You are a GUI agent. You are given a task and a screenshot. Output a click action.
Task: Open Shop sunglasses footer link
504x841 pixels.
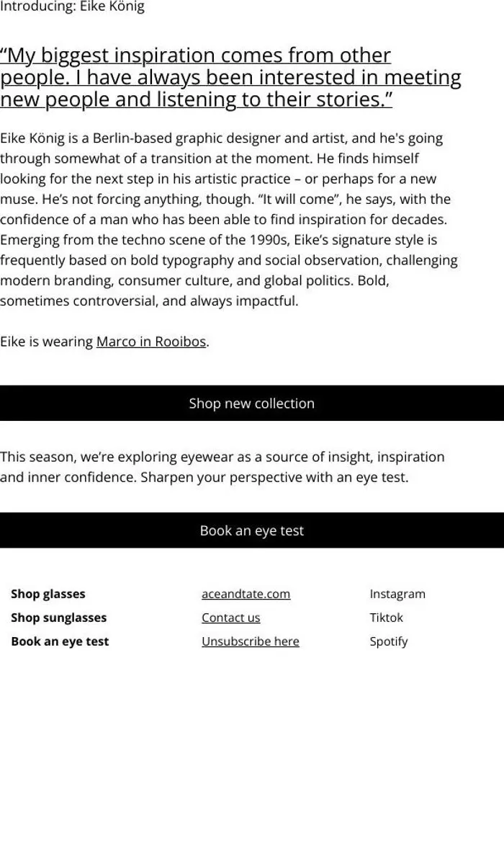pos(59,618)
